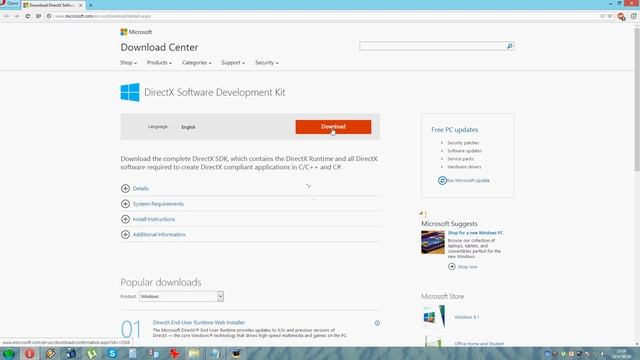The height and width of the screenshot is (360, 640).
Task: Open Skype from the taskbar
Action: 112,353
